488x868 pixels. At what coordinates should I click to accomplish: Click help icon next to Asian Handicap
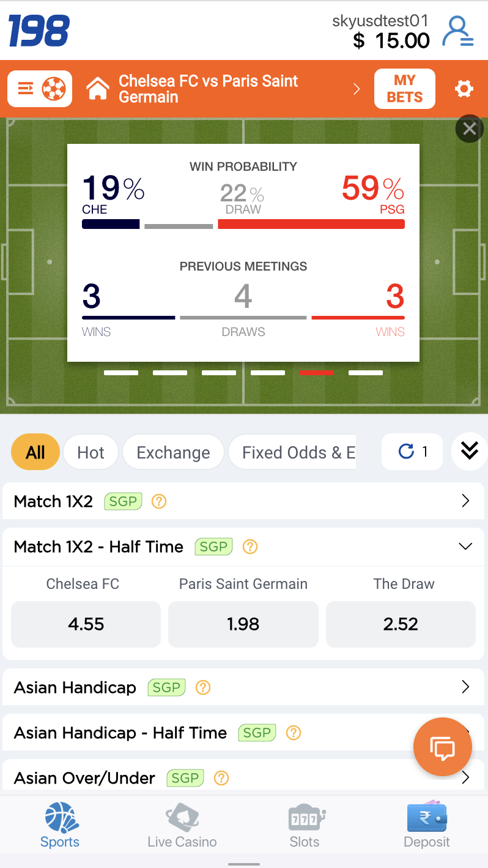pyautogui.click(x=202, y=687)
